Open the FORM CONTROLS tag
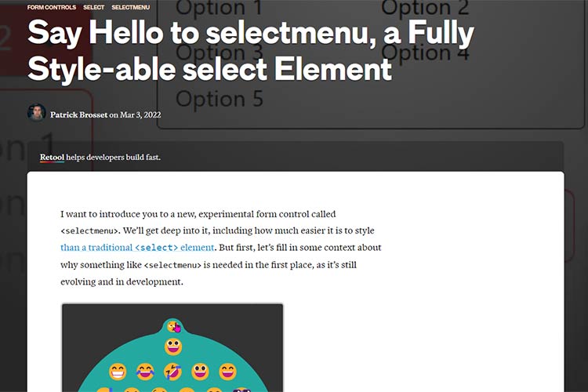The height and width of the screenshot is (392, 588). point(52,7)
